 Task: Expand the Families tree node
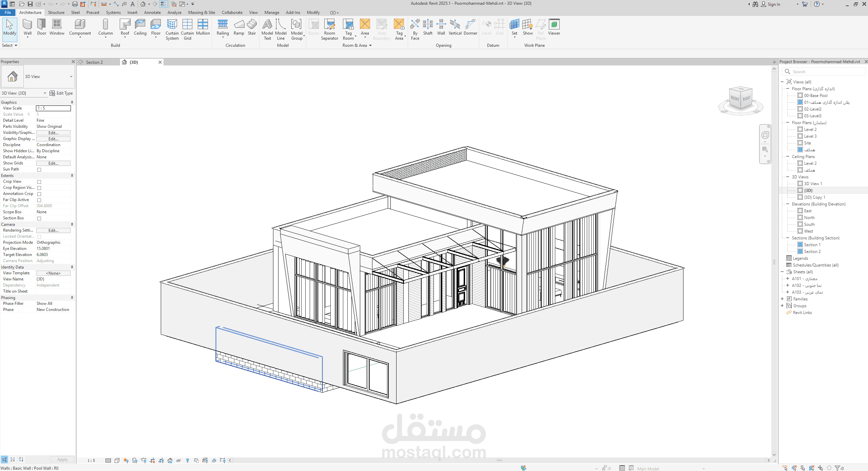click(782, 299)
